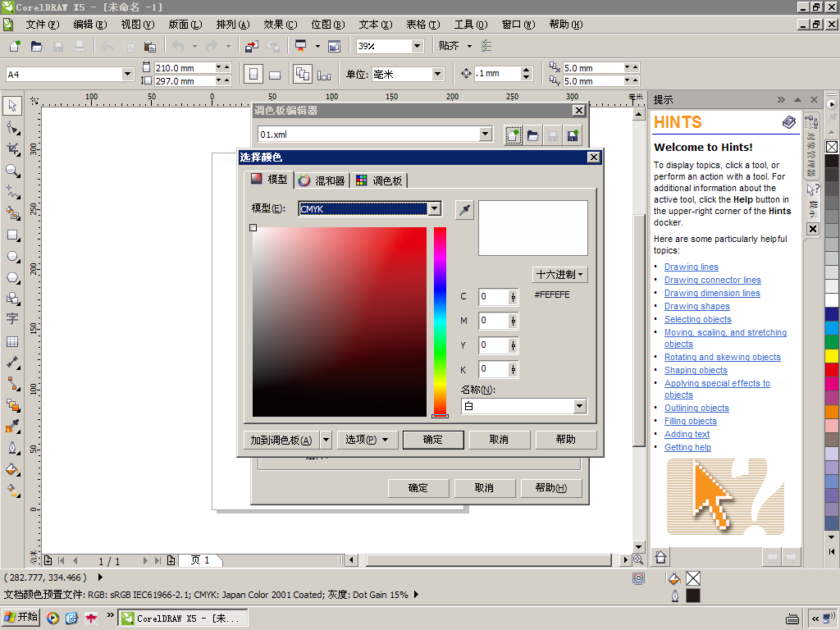Open the 十六进制 dropdown
The height and width of the screenshot is (630, 840).
coord(559,275)
